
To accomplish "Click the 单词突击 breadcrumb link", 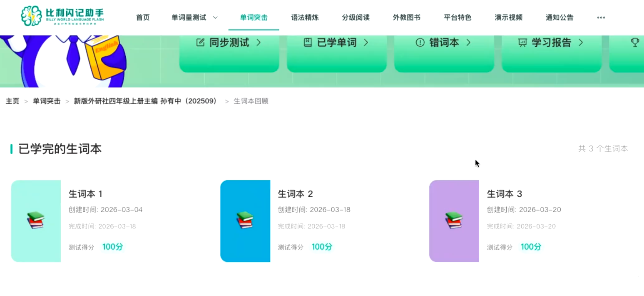I will click(x=47, y=101).
